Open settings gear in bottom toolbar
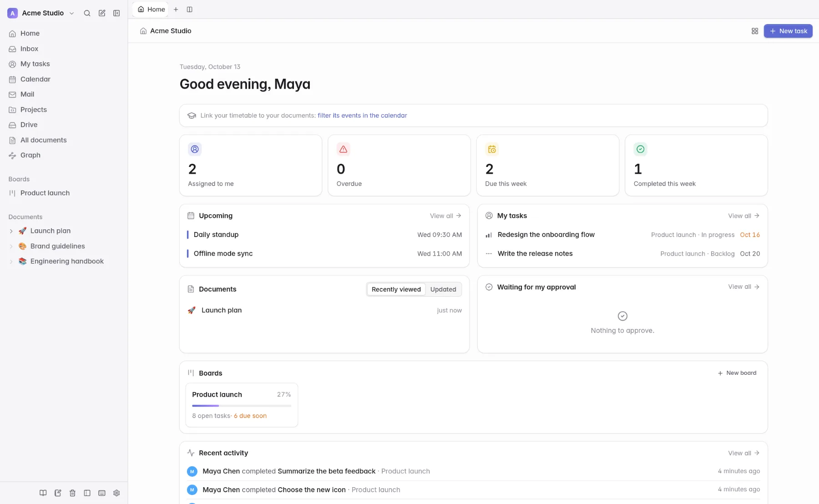 (x=116, y=493)
